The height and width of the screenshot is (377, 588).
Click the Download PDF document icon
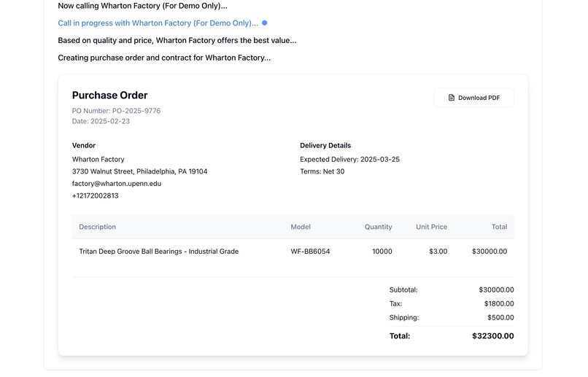point(451,98)
